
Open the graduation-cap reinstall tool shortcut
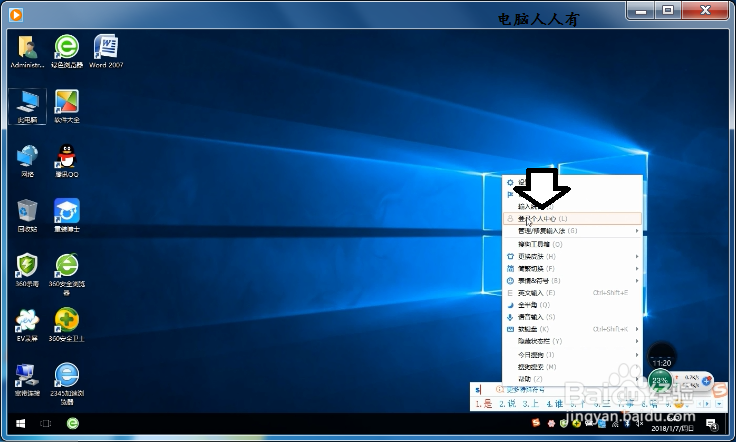click(x=67, y=216)
